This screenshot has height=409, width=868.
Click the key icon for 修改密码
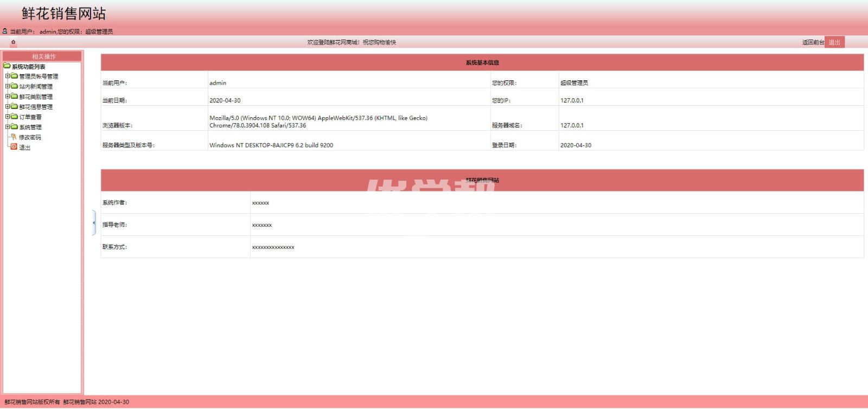tap(14, 137)
